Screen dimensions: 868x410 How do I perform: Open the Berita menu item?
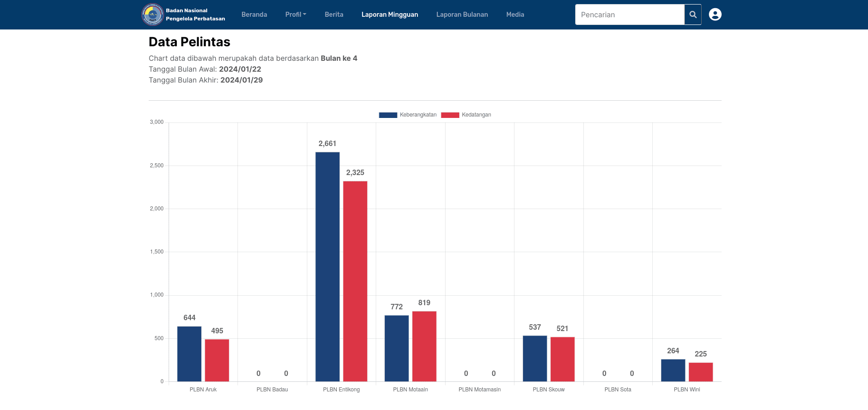pyautogui.click(x=334, y=15)
